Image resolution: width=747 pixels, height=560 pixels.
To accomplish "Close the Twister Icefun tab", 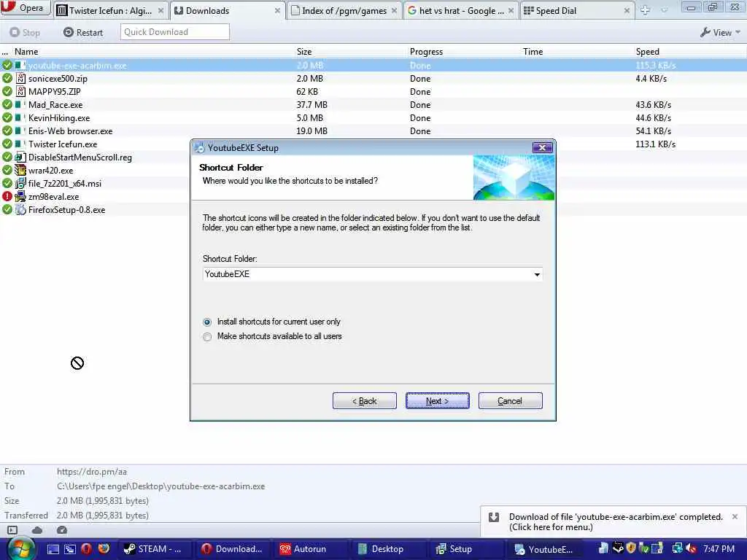I will pos(160,10).
